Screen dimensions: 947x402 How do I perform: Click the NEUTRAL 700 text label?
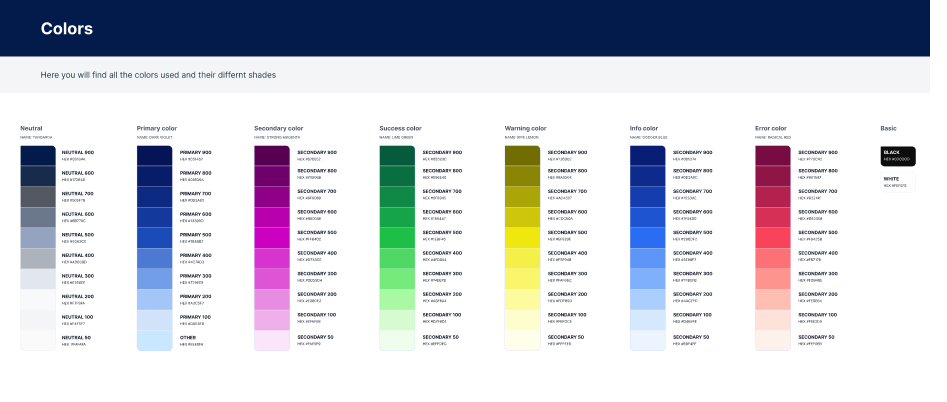click(x=77, y=193)
